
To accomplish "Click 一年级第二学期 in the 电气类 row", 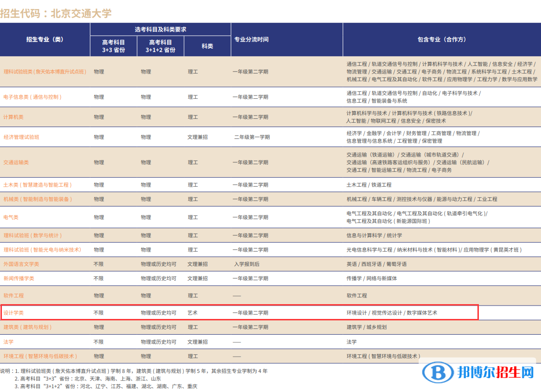I will tap(250, 218).
